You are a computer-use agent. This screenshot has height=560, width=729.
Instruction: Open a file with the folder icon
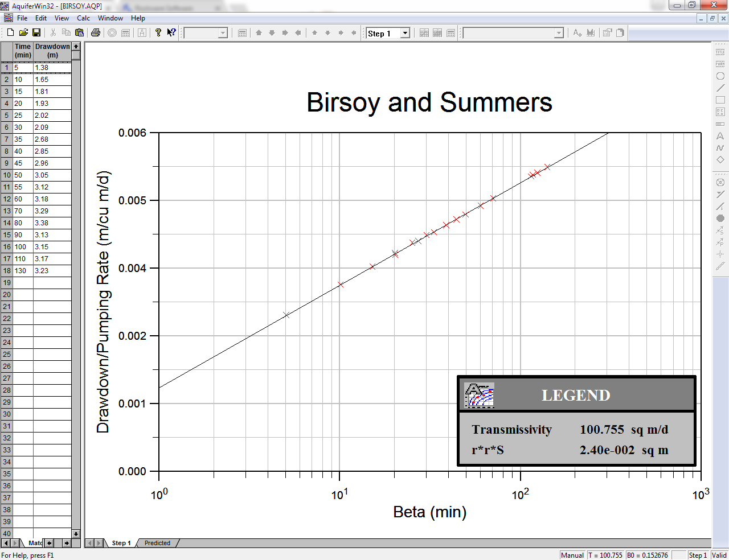click(23, 33)
